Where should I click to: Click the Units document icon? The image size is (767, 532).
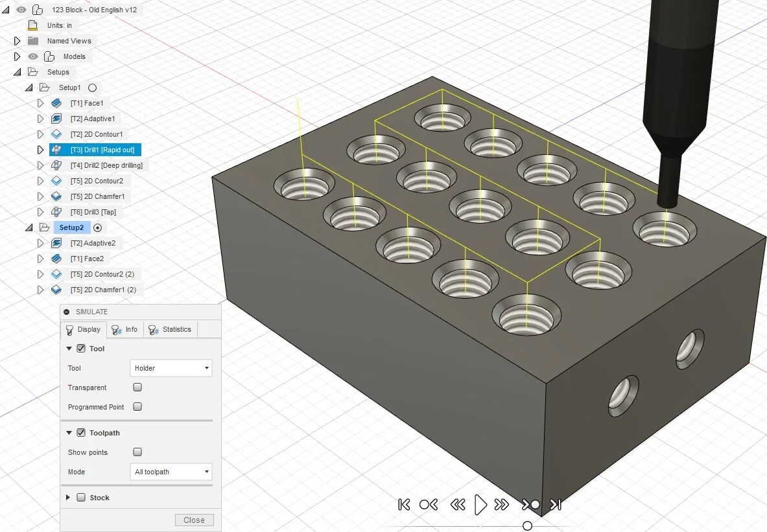click(x=33, y=25)
